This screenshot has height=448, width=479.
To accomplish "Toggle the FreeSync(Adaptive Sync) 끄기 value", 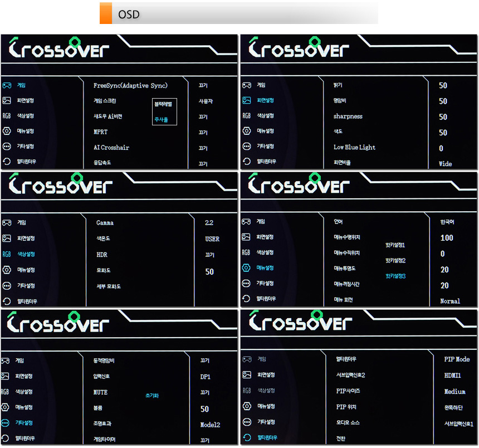I will click(x=203, y=86).
